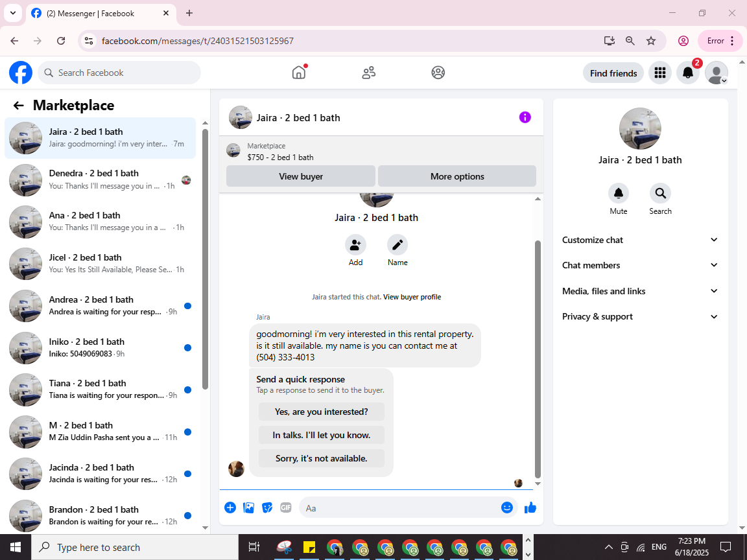The height and width of the screenshot is (560, 747).
Task: Open the View buyer profile link
Action: (412, 297)
